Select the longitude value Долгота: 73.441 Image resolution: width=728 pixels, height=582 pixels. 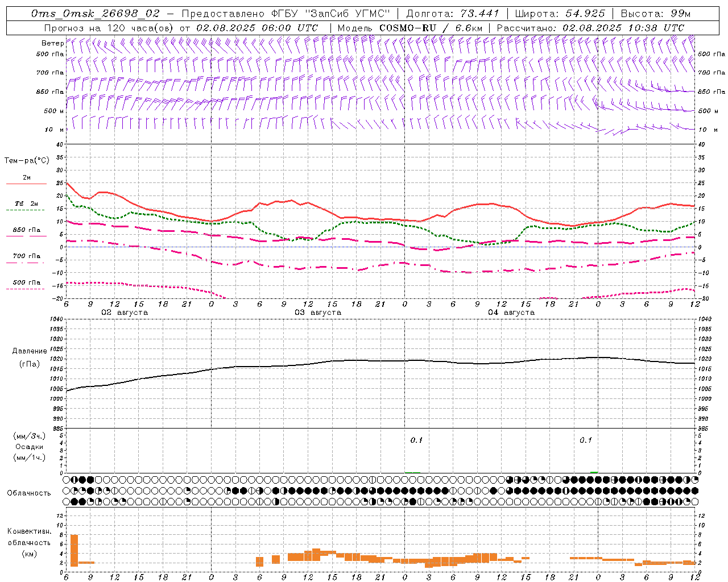[x=453, y=14]
